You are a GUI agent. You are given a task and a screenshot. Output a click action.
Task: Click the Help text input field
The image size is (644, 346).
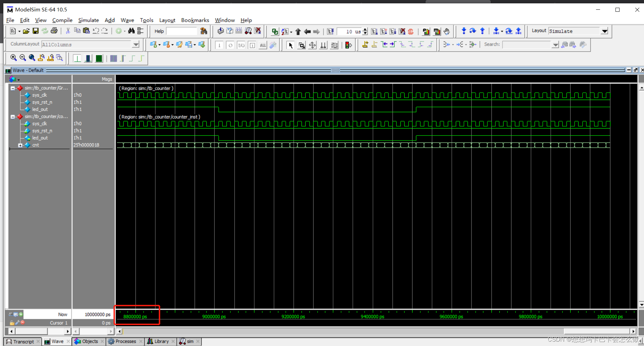(x=181, y=31)
